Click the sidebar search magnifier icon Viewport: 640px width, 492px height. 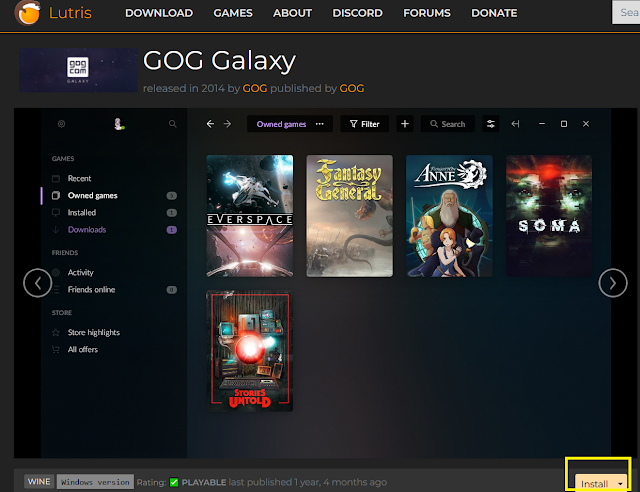pyautogui.click(x=173, y=124)
